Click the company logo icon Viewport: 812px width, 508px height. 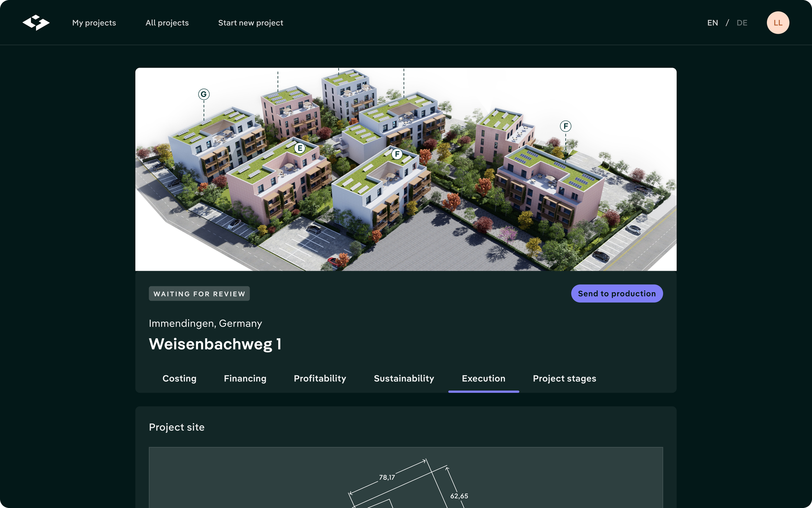click(36, 22)
